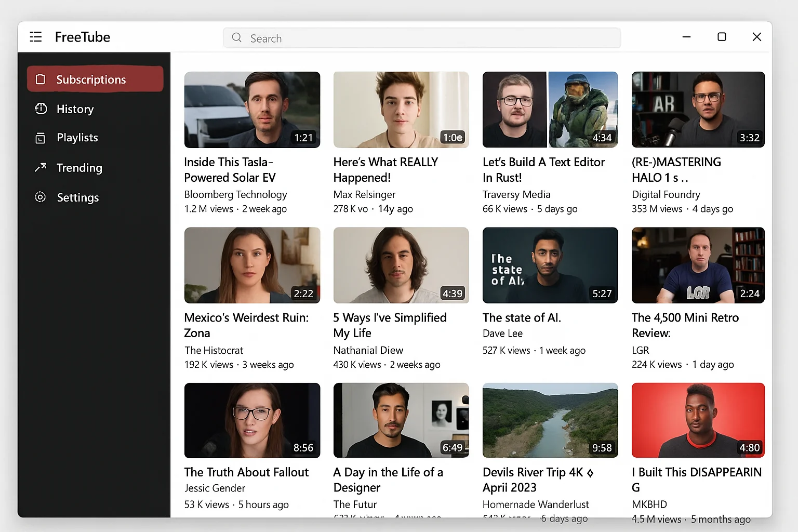
Task: Click the Subscriptions sidebar icon
Action: (41, 79)
